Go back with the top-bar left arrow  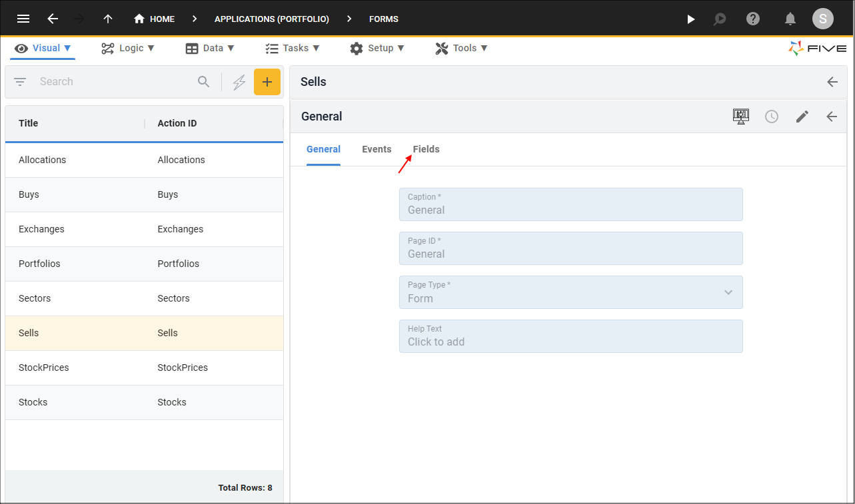click(53, 19)
